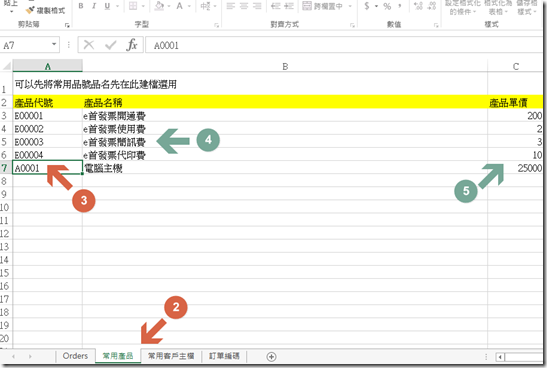Open the Font (字型) dialog launcher
Image resolution: width=547 pixels, height=368 pixels.
pyautogui.click(x=216, y=25)
